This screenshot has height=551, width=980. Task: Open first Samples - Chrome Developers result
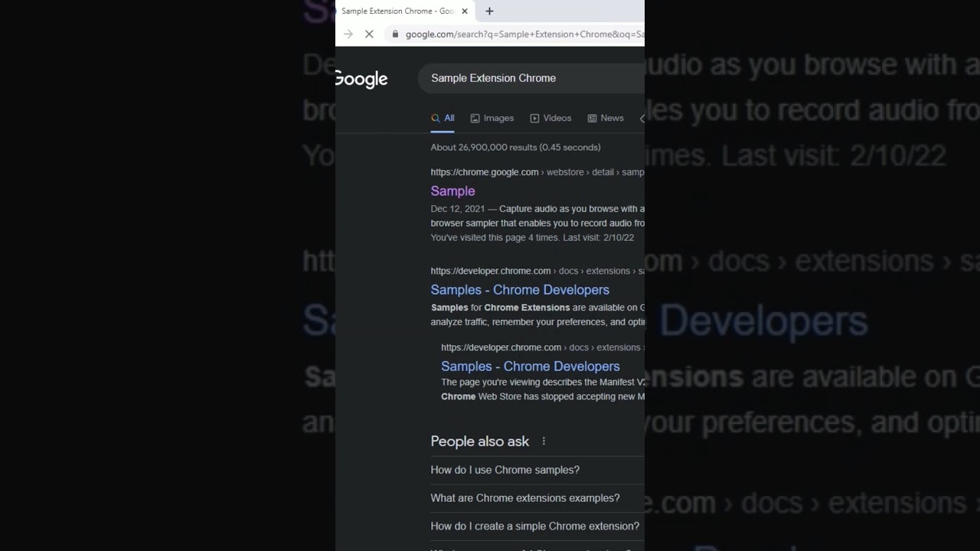click(520, 290)
